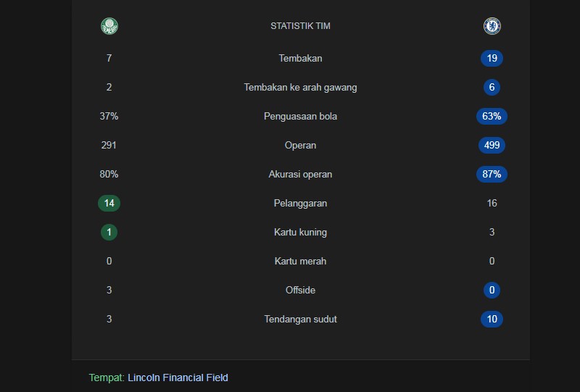Open the Lincoln Financial Field link
580x392 pixels.
pyautogui.click(x=178, y=378)
